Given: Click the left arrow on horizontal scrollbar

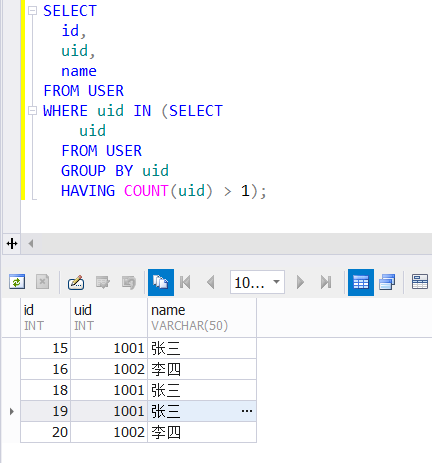Looking at the screenshot, I should pyautogui.click(x=31, y=243).
